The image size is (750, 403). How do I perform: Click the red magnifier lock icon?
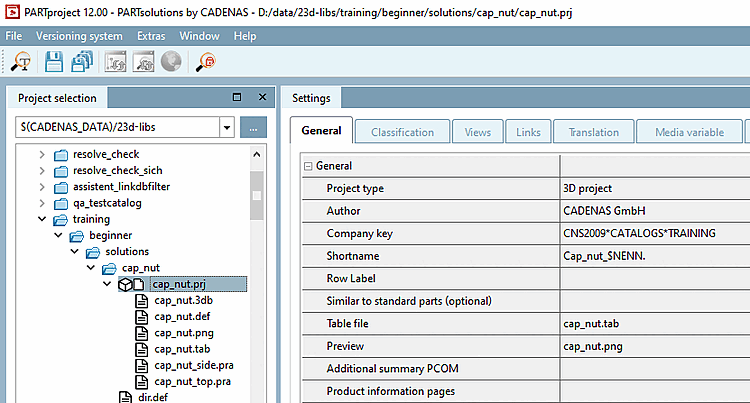point(207,62)
